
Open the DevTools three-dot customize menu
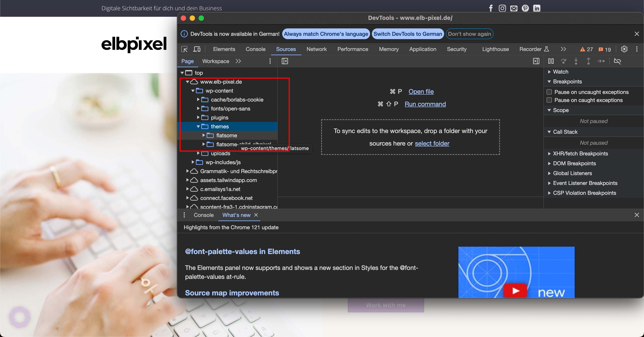click(x=637, y=49)
